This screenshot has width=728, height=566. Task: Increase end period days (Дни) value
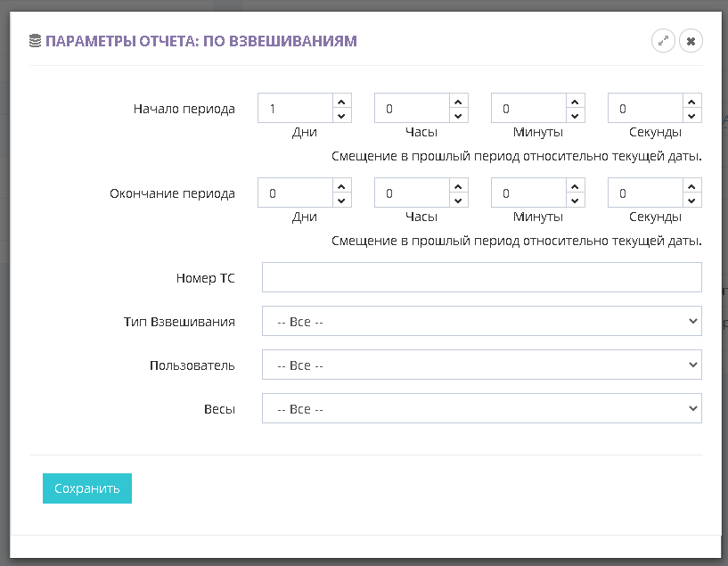pyautogui.click(x=341, y=185)
